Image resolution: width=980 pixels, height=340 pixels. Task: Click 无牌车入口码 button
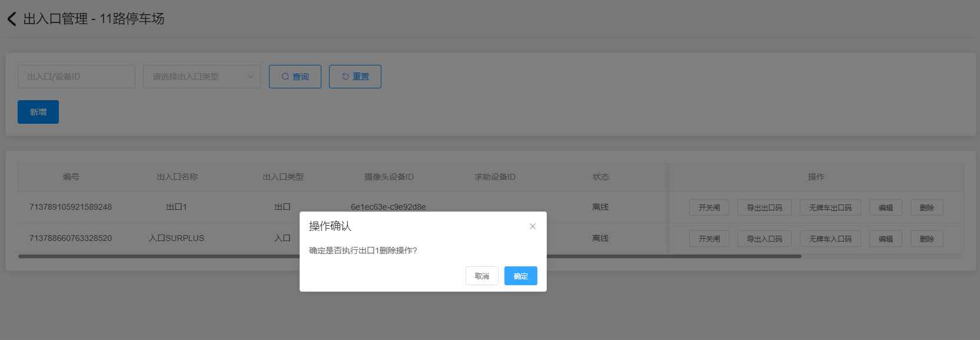pyautogui.click(x=830, y=239)
